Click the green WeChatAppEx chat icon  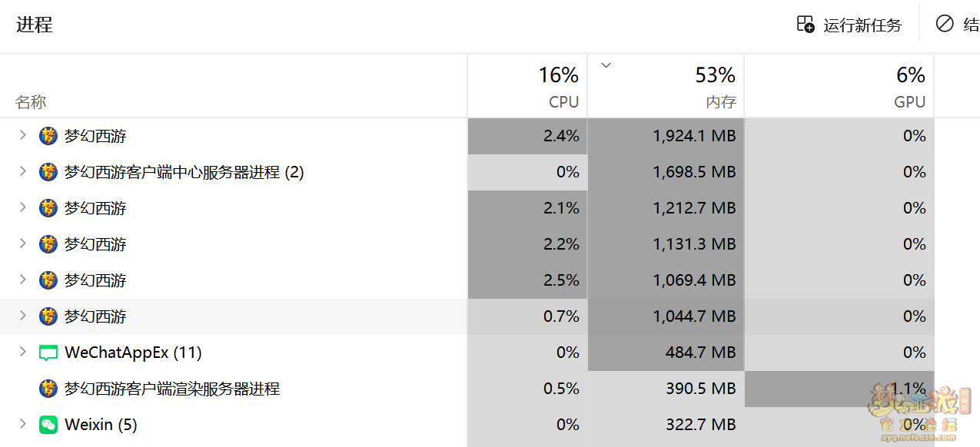48,353
